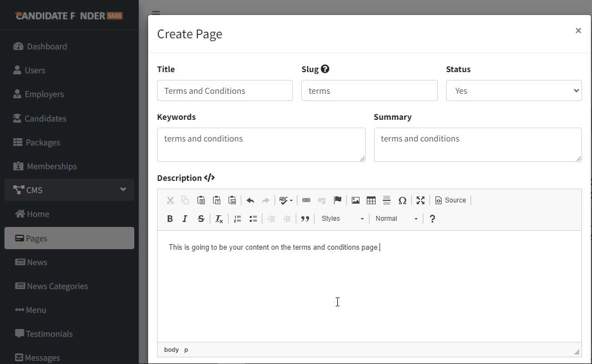
Task: Close the Create Page dialog
Action: [578, 31]
